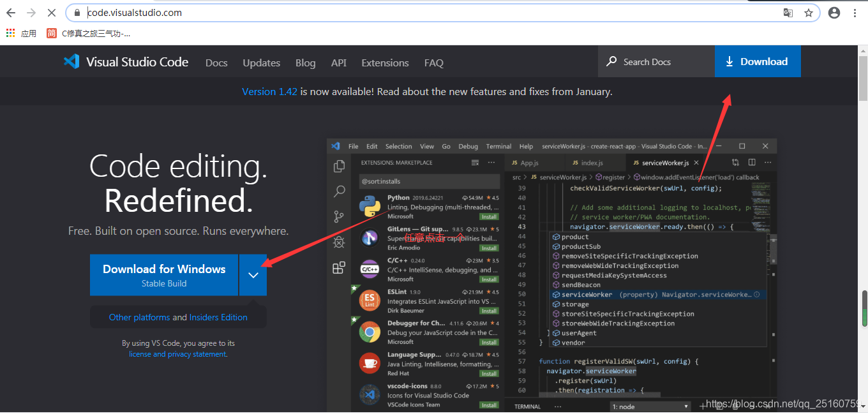Click the vscode-icons extension icon
The width and height of the screenshot is (868, 416).
pyautogui.click(x=370, y=395)
